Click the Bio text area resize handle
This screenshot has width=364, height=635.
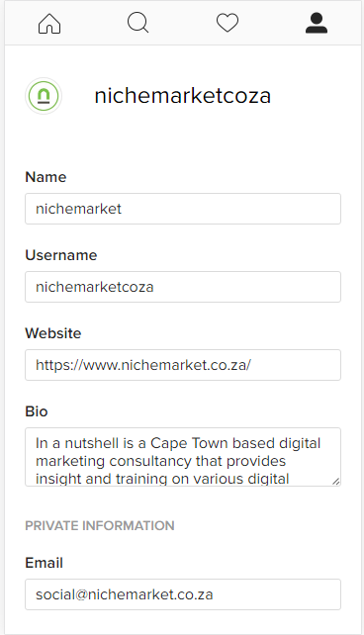[335, 481]
